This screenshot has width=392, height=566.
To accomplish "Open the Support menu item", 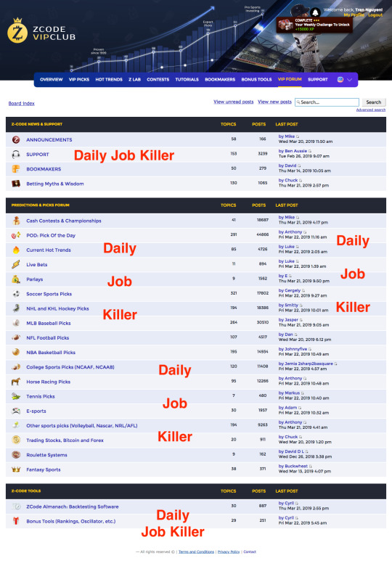I will point(318,79).
